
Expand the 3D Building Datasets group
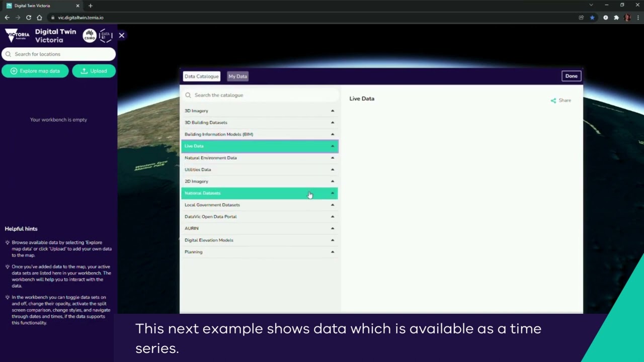tap(260, 123)
